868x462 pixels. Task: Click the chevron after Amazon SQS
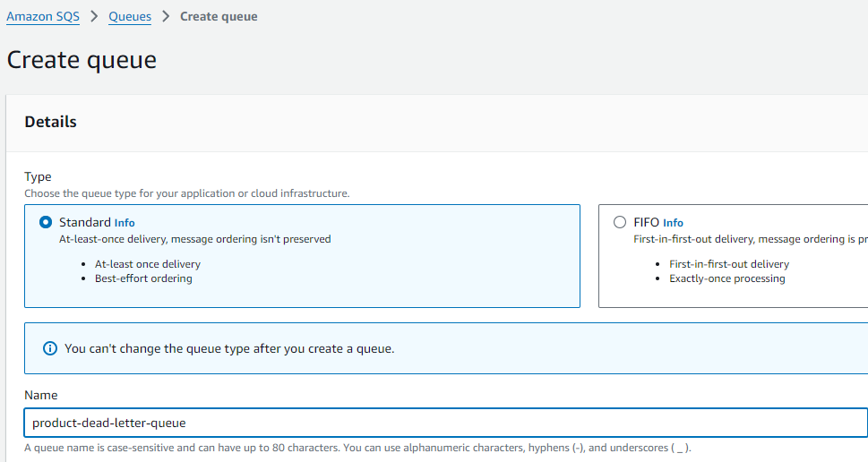pos(94,16)
